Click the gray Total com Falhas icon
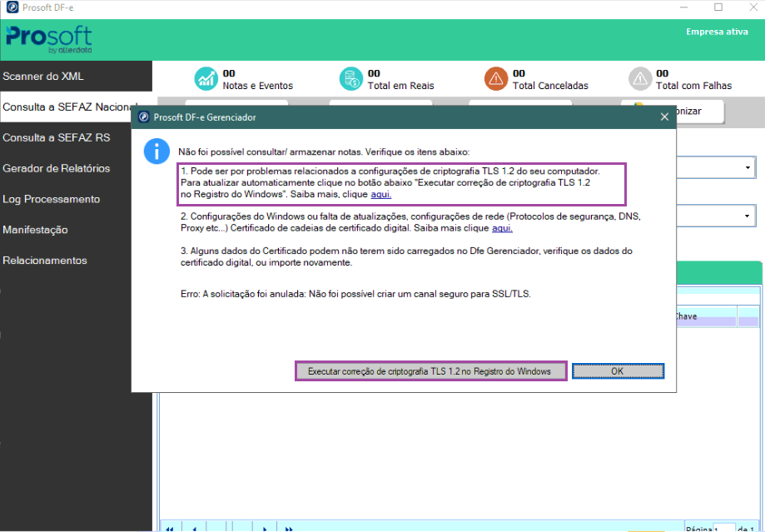The width and height of the screenshot is (765, 532). 640,78
